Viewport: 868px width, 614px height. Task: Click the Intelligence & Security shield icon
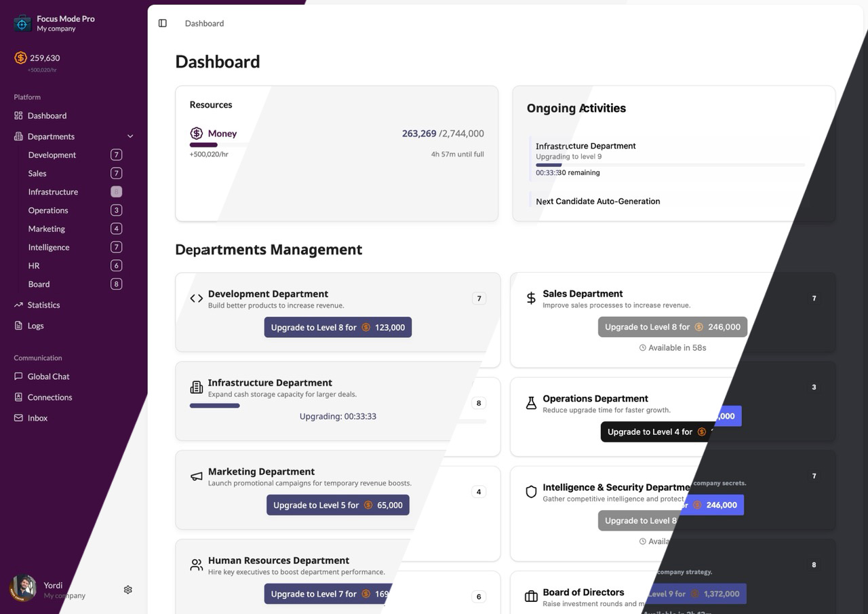tap(531, 492)
